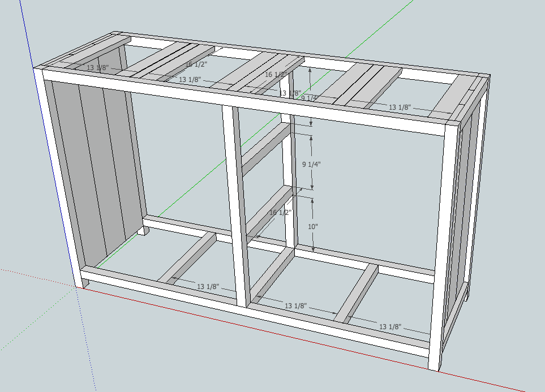Select the top 16 1/2" dimension above center post
The width and height of the screenshot is (545, 392).
276,74
